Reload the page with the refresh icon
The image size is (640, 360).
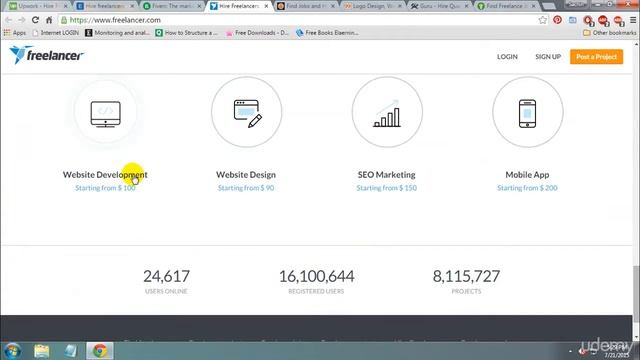pos(36,20)
